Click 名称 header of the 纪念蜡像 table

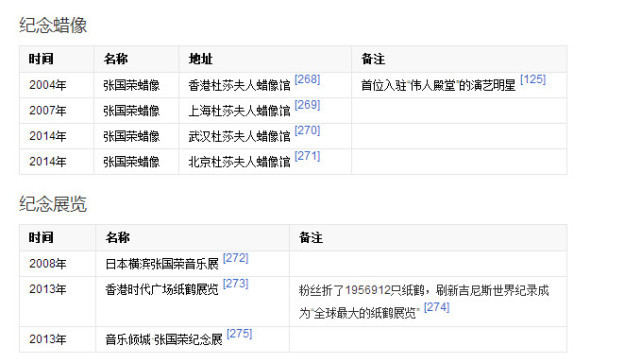tap(116, 59)
